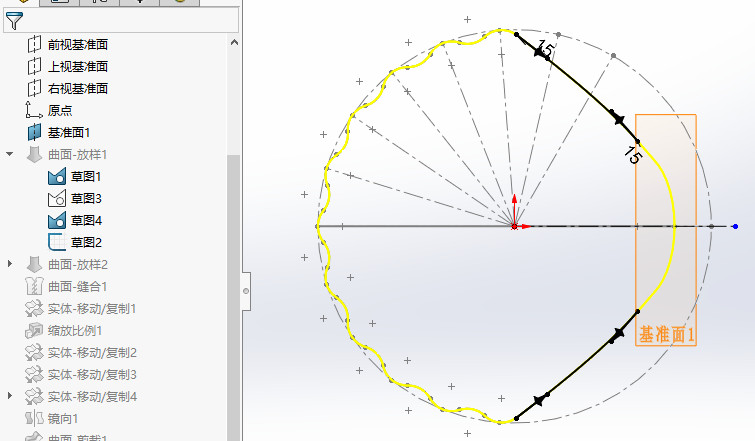The height and width of the screenshot is (441, 755).
Task: Select the 右视基准面 plane icon
Action: (34, 88)
